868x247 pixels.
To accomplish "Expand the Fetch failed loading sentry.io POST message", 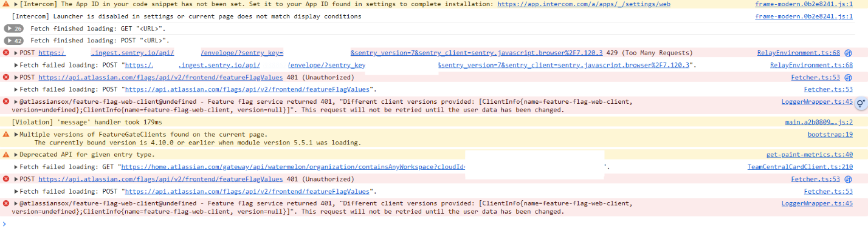I will coord(16,65).
